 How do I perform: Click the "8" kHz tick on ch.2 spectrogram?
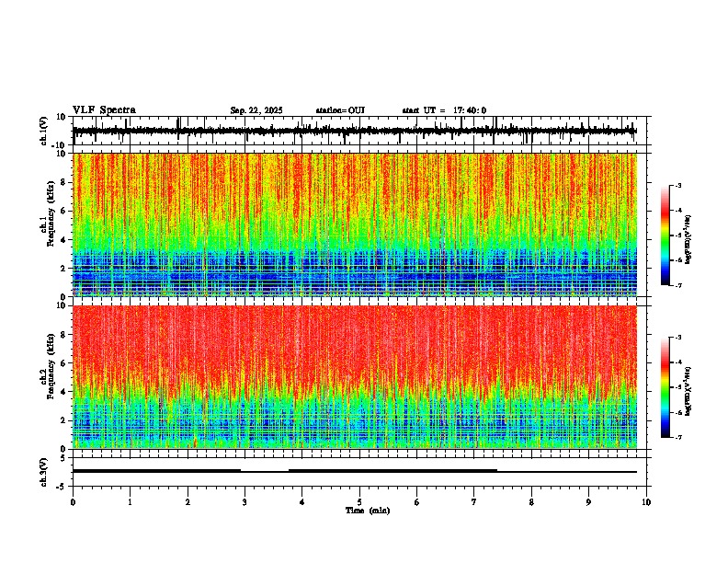(63, 334)
